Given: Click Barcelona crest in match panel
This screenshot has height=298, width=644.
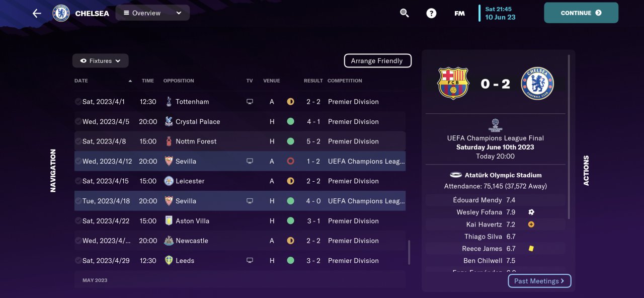Looking at the screenshot, I should tap(453, 84).
